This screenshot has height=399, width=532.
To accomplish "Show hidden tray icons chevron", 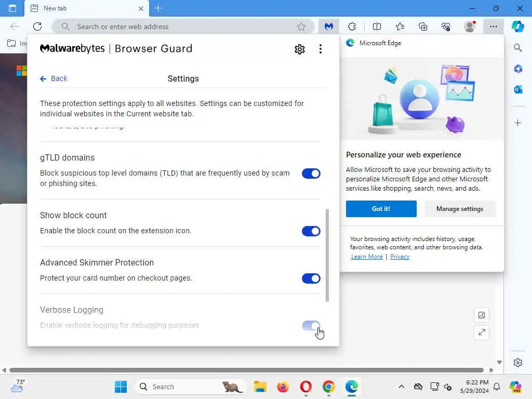I will click(x=402, y=387).
